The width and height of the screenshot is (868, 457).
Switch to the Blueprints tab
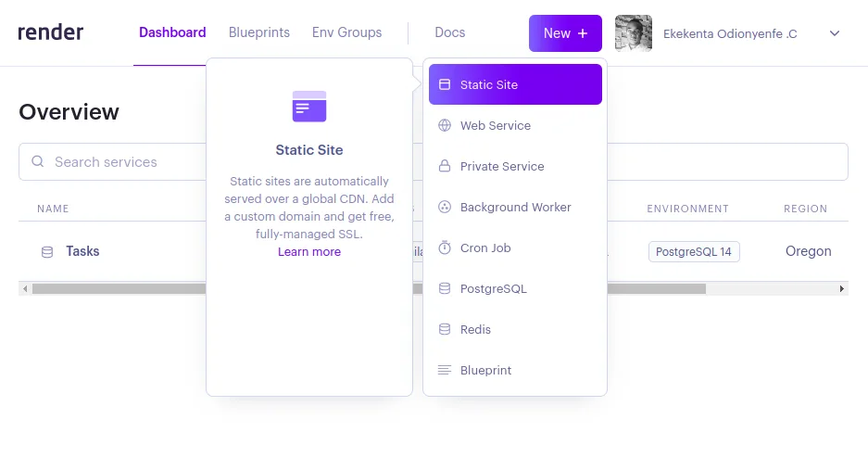pyautogui.click(x=259, y=32)
